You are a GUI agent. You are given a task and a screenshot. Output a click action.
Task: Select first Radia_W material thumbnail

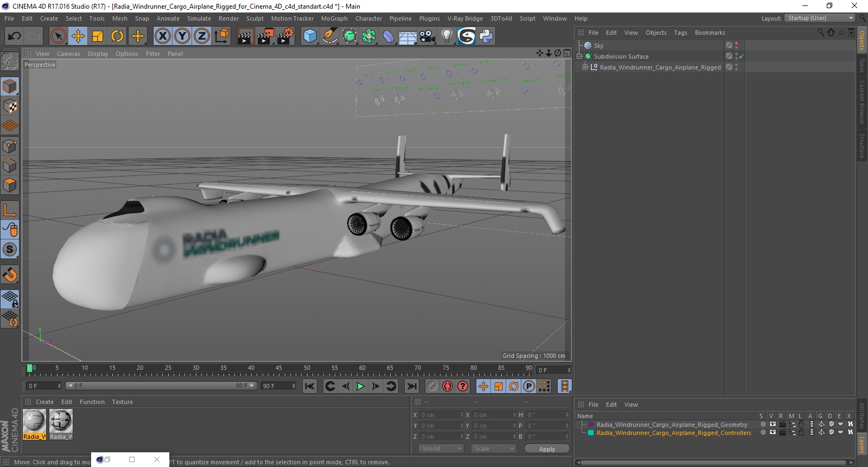click(x=34, y=424)
